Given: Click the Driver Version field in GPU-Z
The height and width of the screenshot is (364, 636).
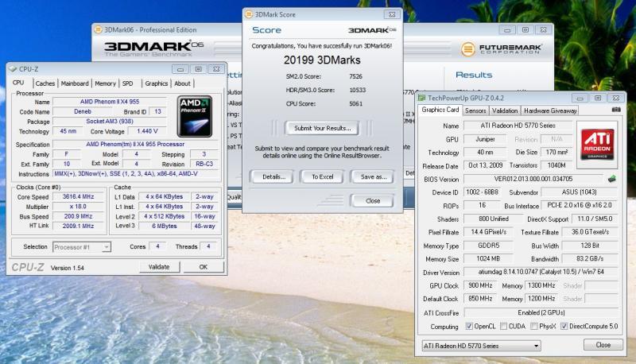Looking at the screenshot, I should 541,272.
